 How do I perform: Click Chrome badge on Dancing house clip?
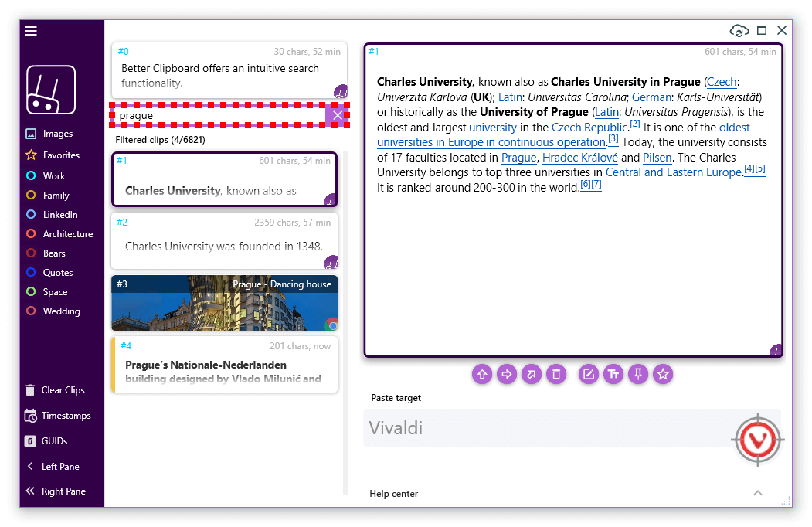point(331,325)
